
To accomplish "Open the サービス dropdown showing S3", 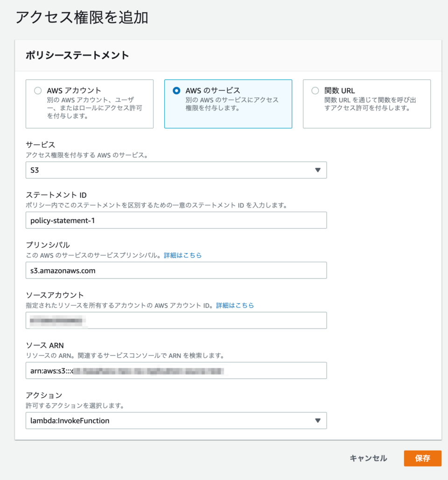I will (176, 170).
